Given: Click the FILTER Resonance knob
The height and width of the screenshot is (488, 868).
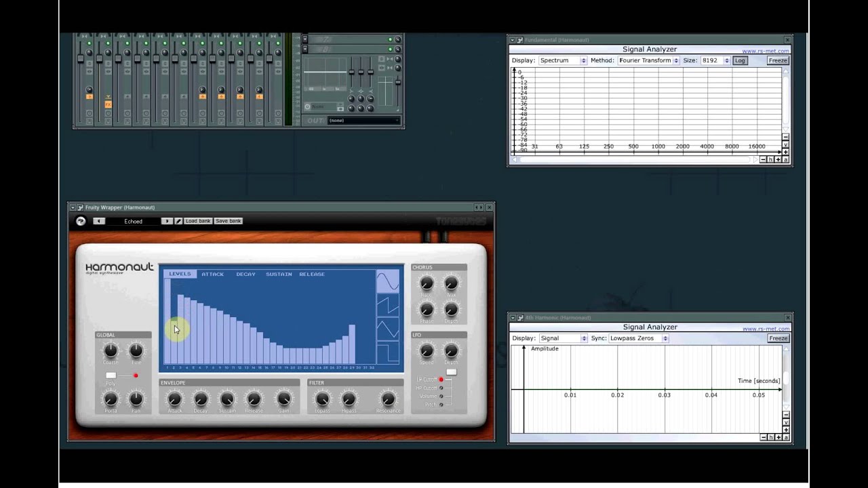Looking at the screenshot, I should pyautogui.click(x=388, y=399).
